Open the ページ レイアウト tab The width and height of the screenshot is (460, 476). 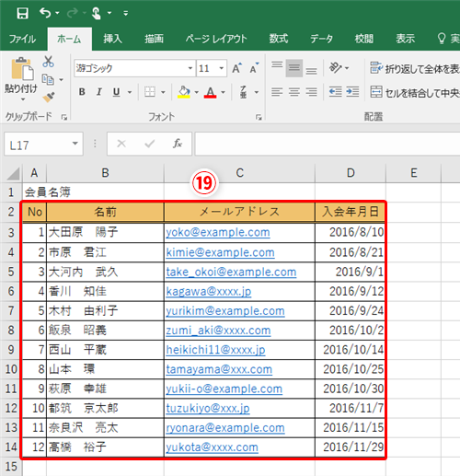(216, 39)
